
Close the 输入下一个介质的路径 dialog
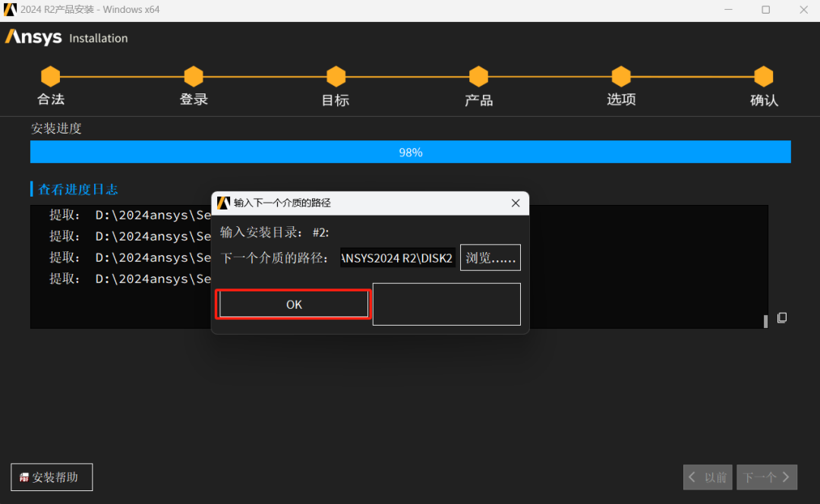(515, 203)
